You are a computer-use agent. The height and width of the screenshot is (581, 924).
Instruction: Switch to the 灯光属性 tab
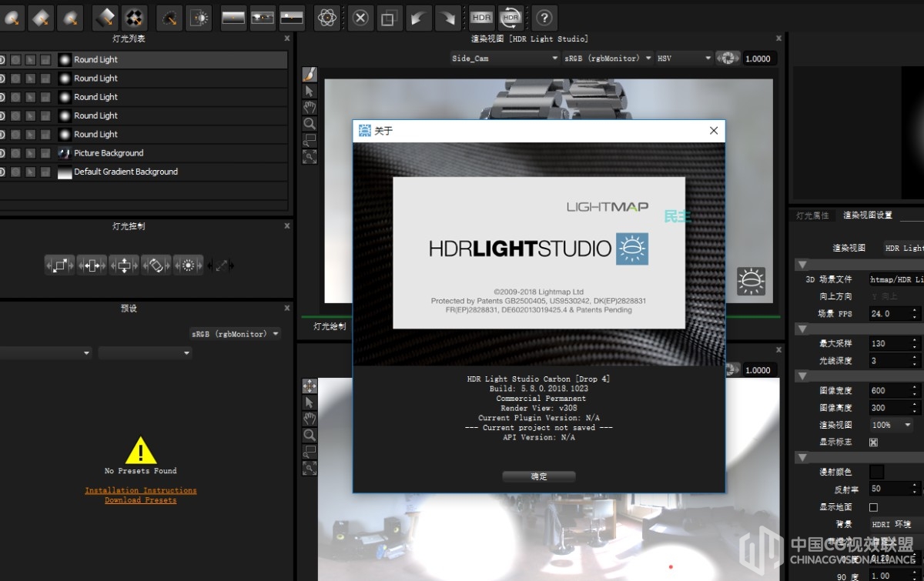[812, 215]
